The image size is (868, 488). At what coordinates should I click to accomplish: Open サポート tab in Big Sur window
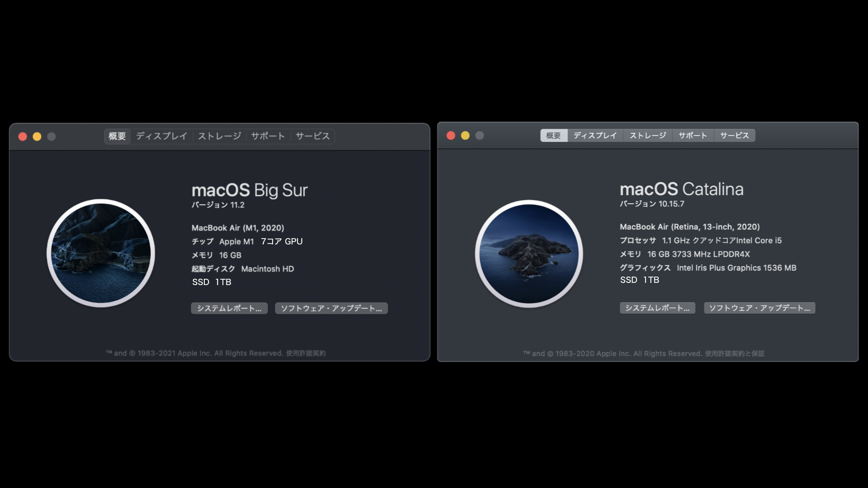tap(268, 136)
